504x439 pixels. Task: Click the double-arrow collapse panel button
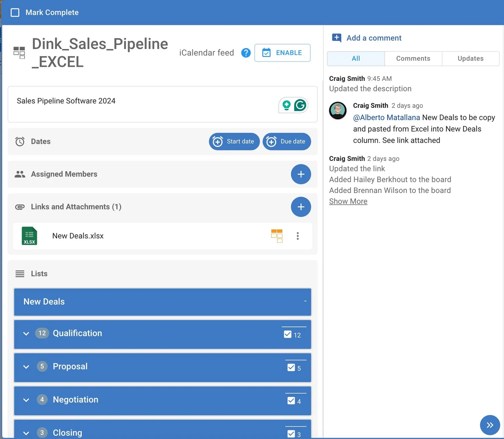(x=490, y=425)
